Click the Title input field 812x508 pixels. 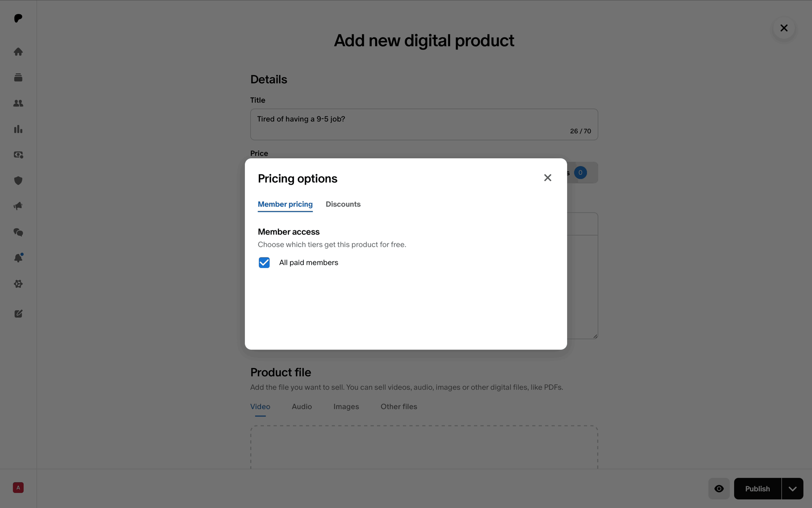point(424,124)
